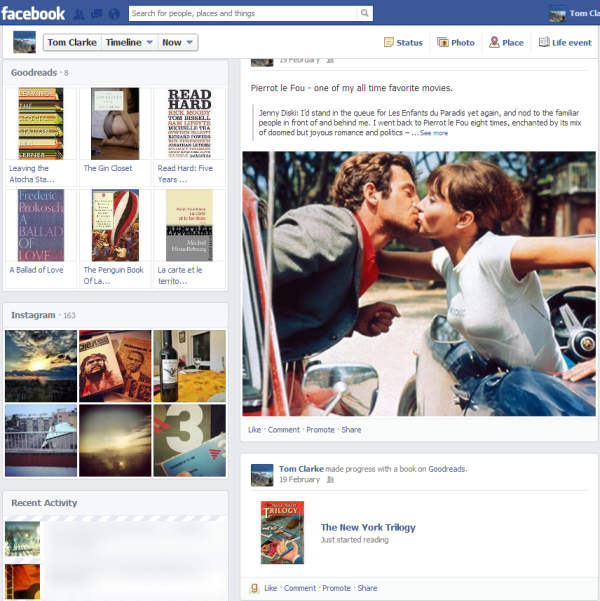
Task: Share the Pierrot le Fou post
Action: (x=351, y=430)
